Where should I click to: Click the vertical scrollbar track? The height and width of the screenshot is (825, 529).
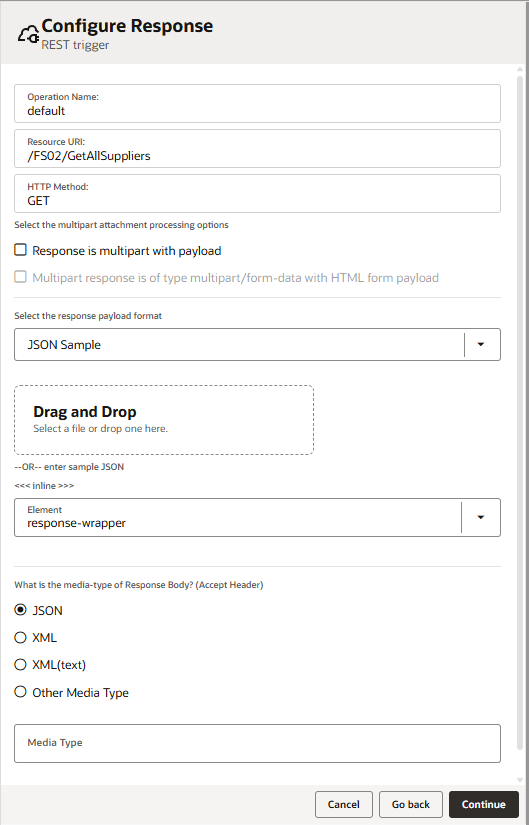click(520, 421)
